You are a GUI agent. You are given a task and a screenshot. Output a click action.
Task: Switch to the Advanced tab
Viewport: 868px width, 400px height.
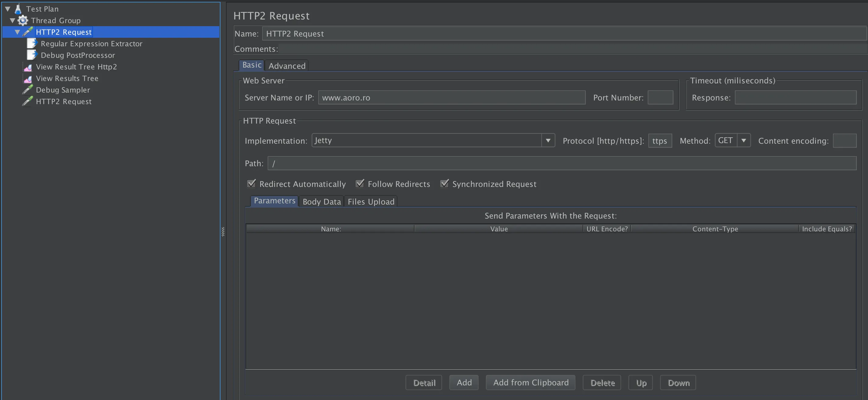(x=287, y=66)
